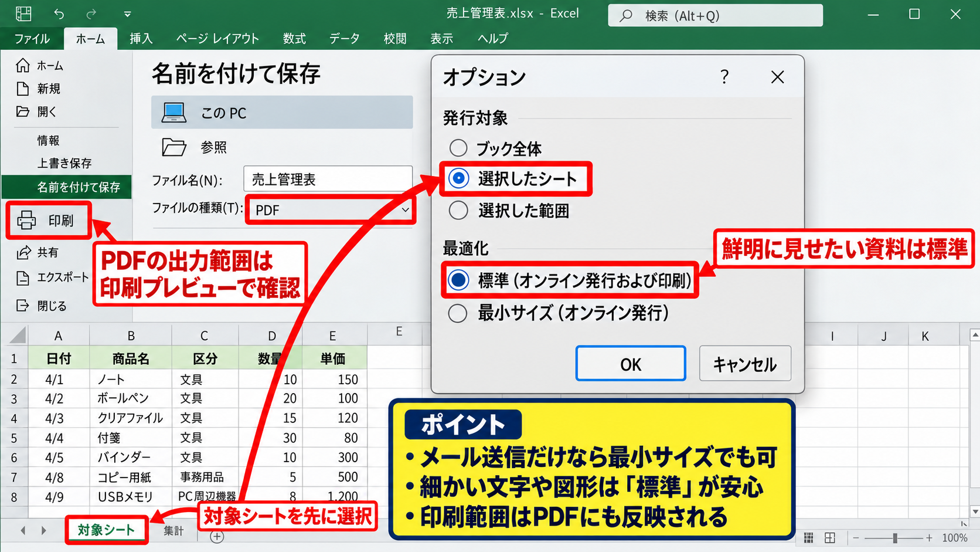Screen dimensions: 980x552
Task: Select the 選択したシート radio button
Action: coord(458,178)
